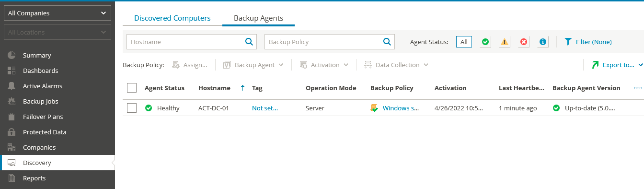Screen dimensions: 644x189
Task: Expand the All Companies dropdown
Action: 57,13
